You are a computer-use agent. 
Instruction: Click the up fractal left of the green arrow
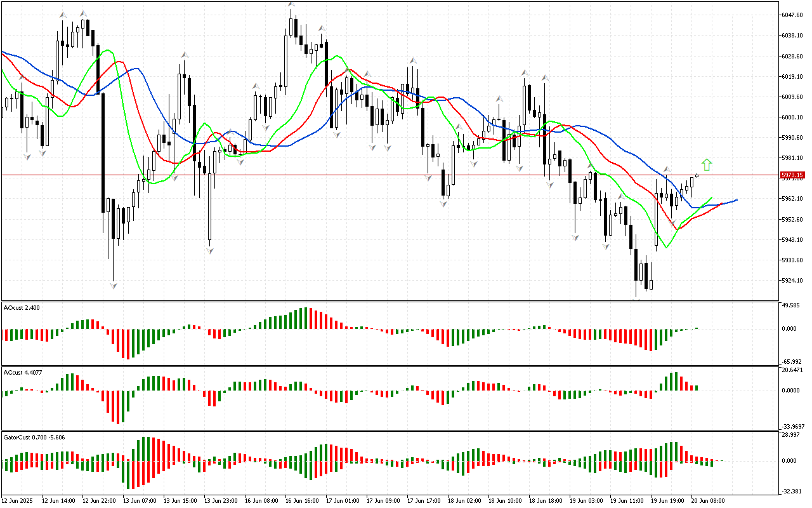(x=667, y=170)
